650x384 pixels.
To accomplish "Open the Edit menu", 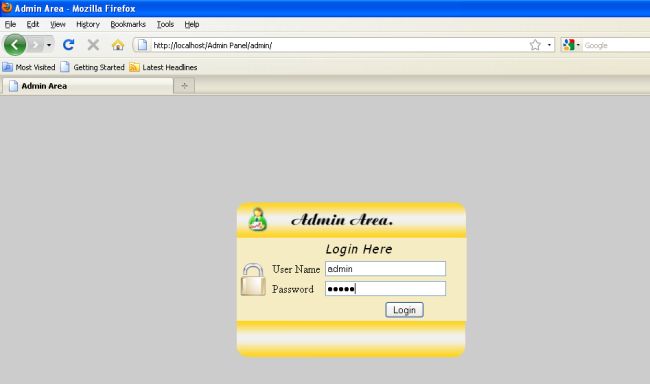I will (33, 24).
